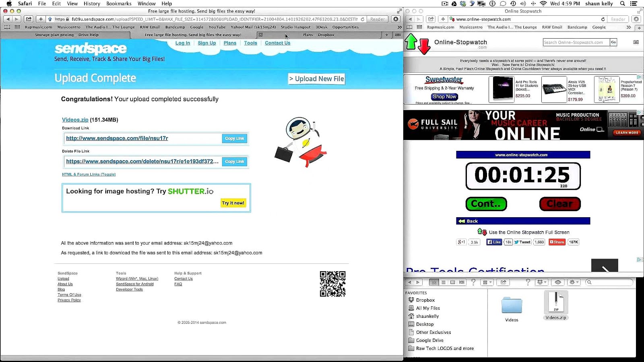The width and height of the screenshot is (644, 362).
Task: Show all tabs icon in sendspace window
Action: pos(398,35)
